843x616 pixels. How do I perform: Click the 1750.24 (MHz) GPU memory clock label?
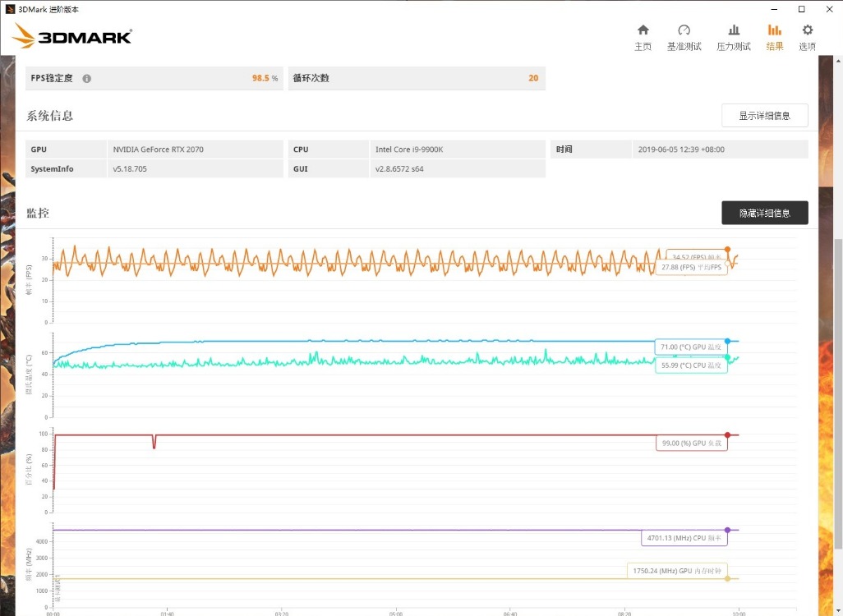click(x=677, y=571)
